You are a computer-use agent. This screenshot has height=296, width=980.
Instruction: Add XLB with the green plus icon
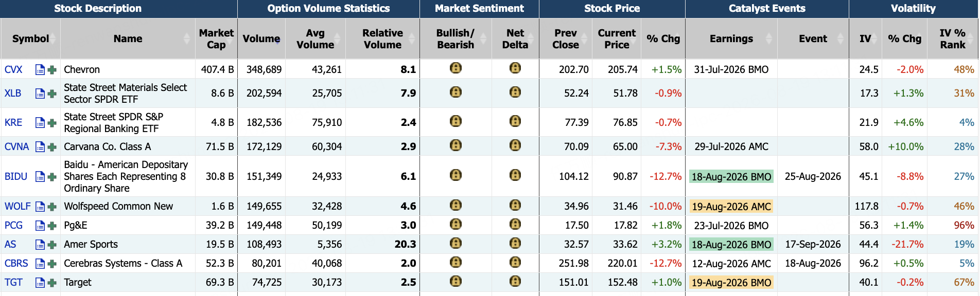52,94
